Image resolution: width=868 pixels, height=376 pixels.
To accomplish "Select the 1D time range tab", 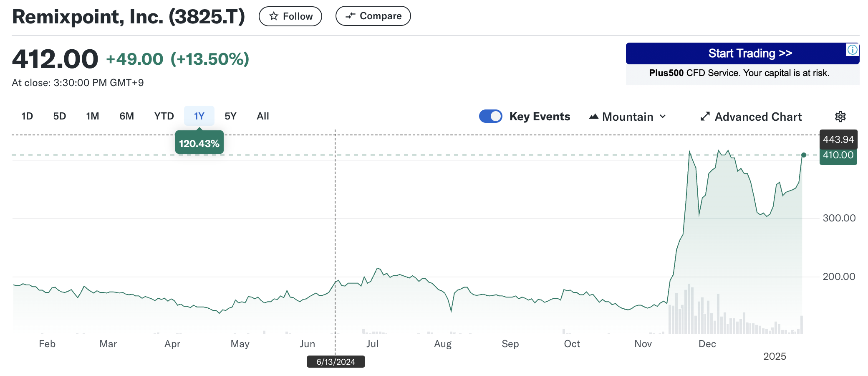I will tap(27, 116).
